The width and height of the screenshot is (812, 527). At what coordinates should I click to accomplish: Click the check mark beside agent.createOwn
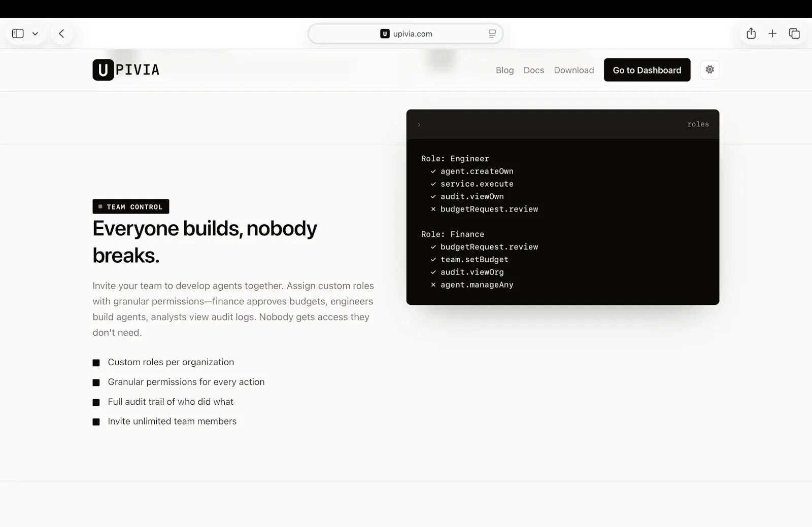point(433,171)
